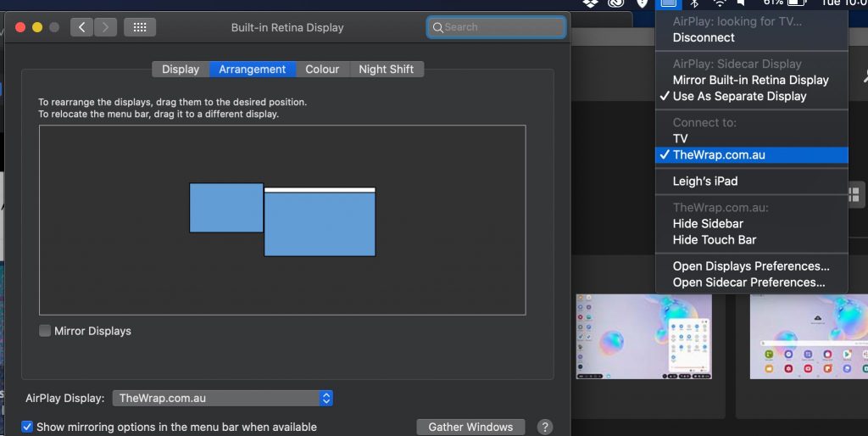This screenshot has width=868, height=436.
Task: Open the Creative Cloud menu bar icon
Action: [616, 3]
